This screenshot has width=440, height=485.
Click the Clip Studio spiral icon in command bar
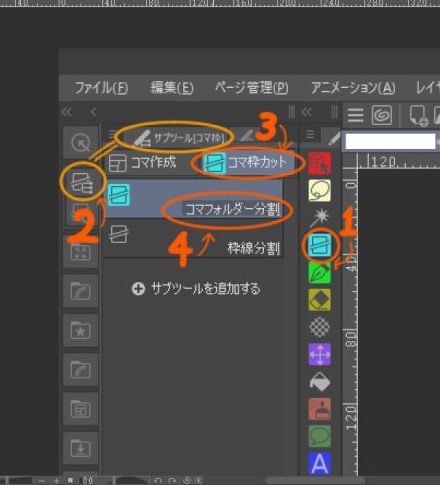pos(382,115)
